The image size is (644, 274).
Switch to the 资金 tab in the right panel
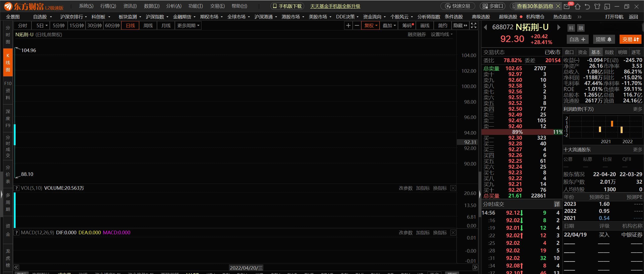click(x=583, y=52)
